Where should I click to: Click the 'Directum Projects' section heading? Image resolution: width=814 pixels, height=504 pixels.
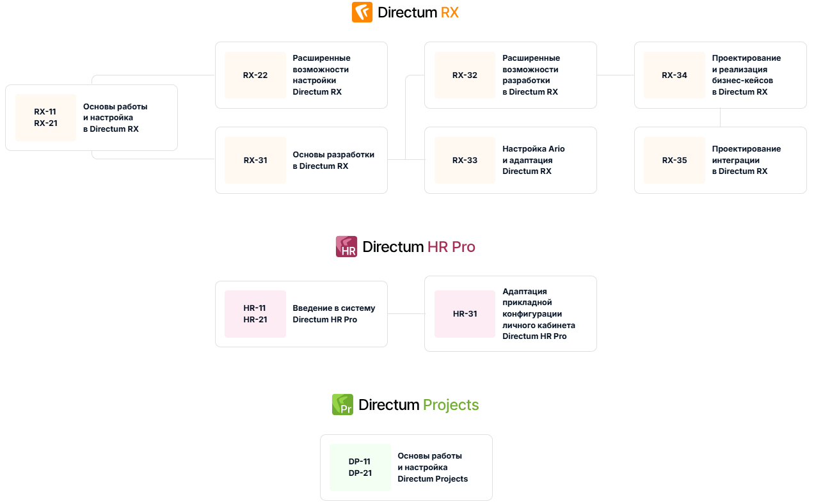419,405
